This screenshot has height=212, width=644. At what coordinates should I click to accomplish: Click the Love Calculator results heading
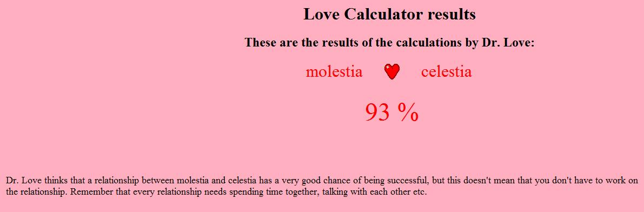[389, 14]
